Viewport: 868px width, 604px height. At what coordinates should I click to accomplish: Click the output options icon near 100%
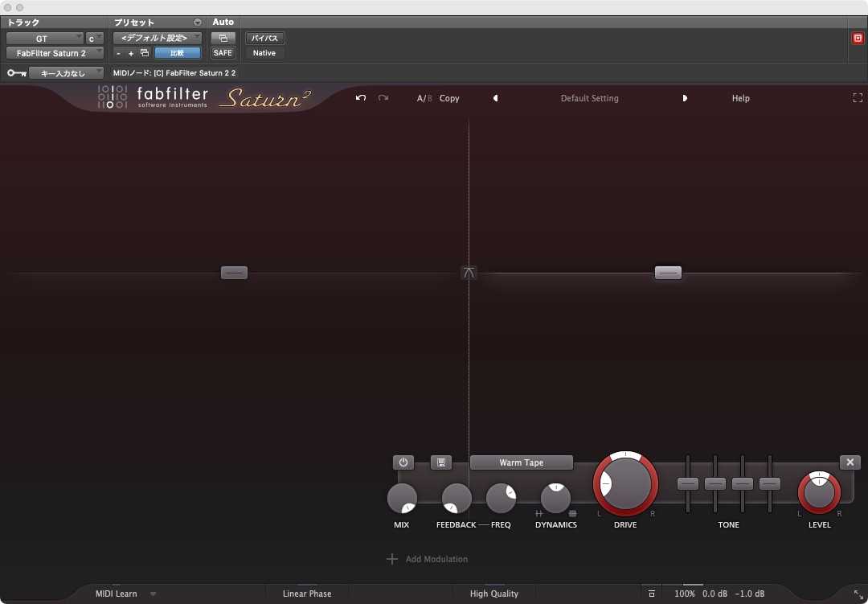pos(652,594)
